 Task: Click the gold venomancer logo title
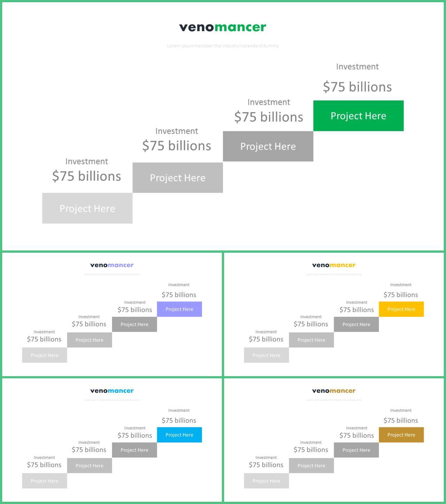point(334,391)
